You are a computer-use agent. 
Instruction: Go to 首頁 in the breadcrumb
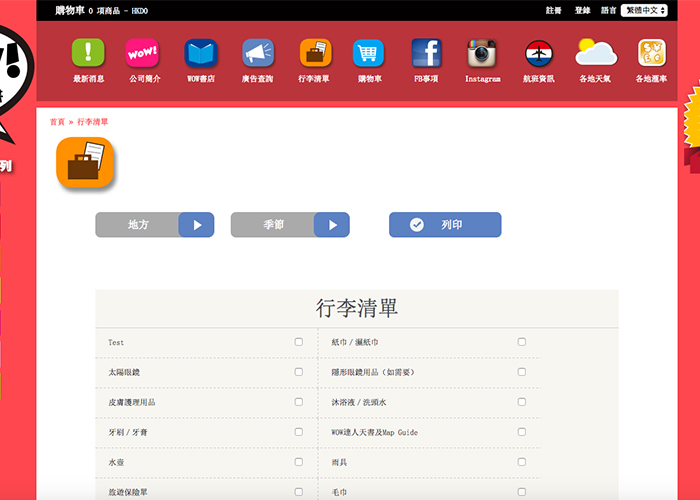[x=57, y=122]
